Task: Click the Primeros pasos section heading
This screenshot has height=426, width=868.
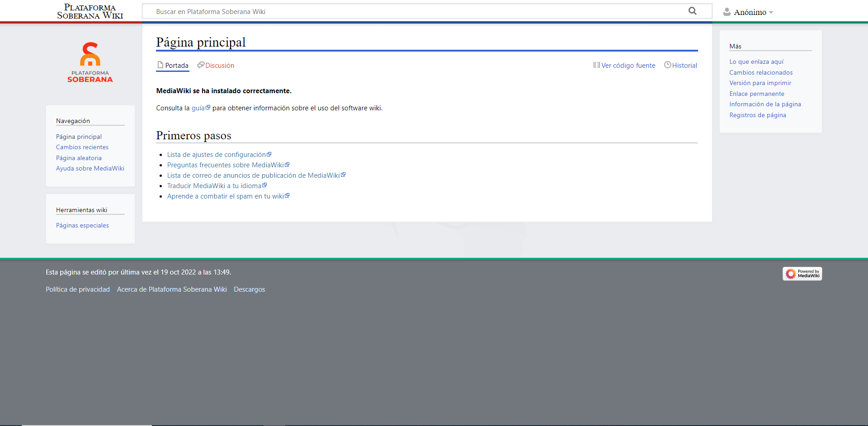Action: point(193,135)
